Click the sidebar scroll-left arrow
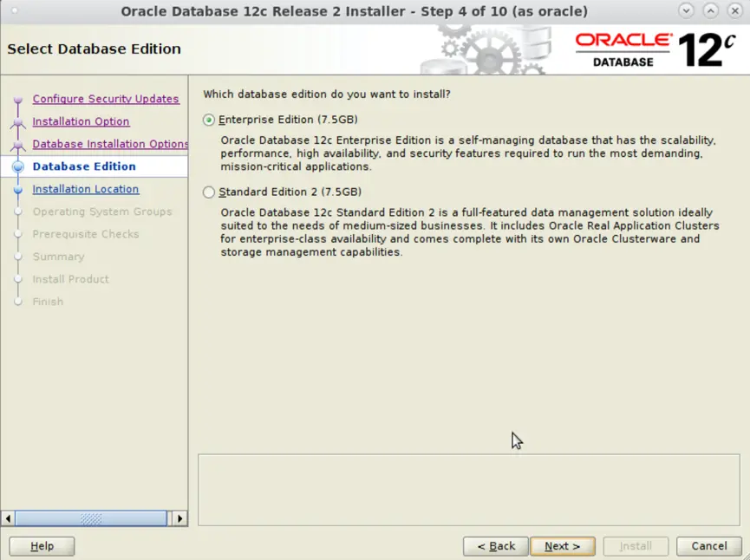The width and height of the screenshot is (750, 560). click(8, 518)
